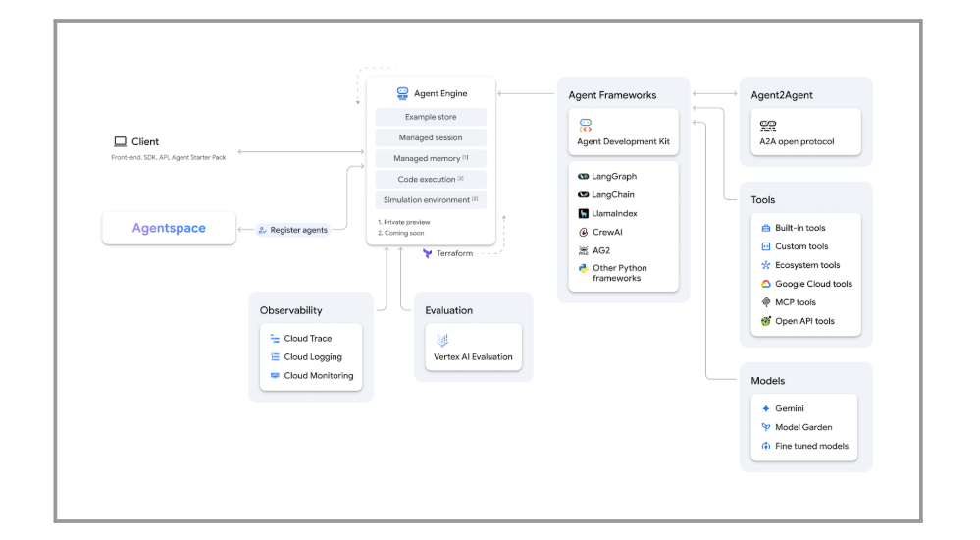This screenshot has height=540, width=980.
Task: Click the '1. Private preview' footnote
Action: 404,222
